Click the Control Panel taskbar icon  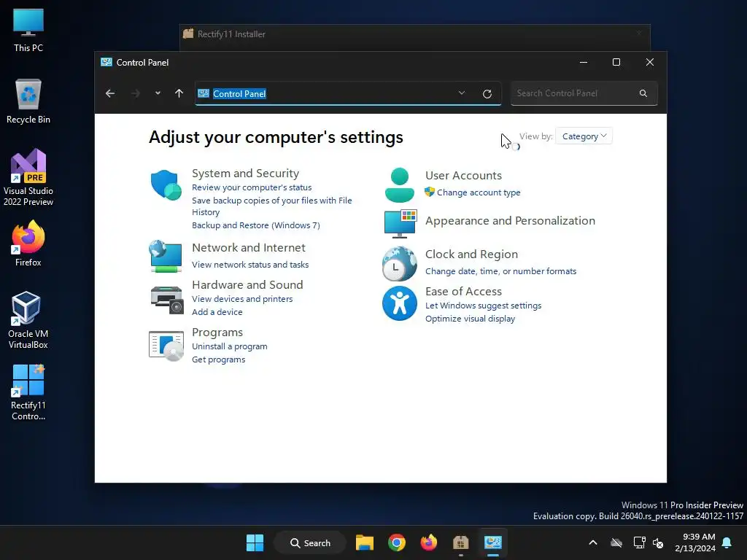click(x=493, y=542)
